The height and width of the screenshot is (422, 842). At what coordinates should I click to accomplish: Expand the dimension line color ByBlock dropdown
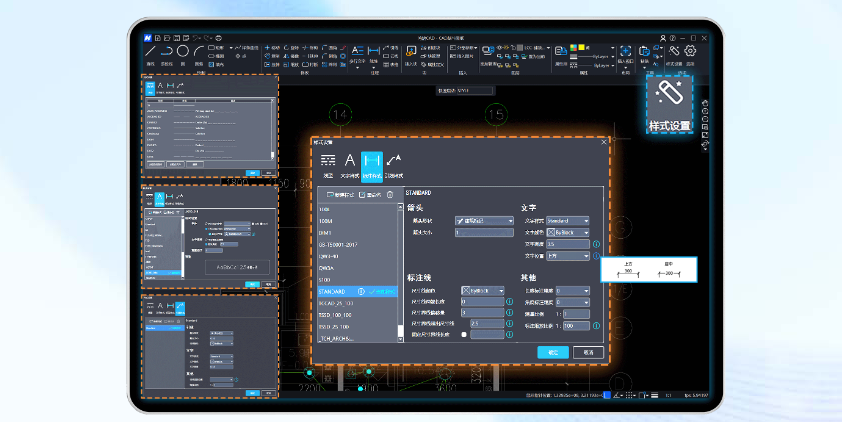click(484, 290)
